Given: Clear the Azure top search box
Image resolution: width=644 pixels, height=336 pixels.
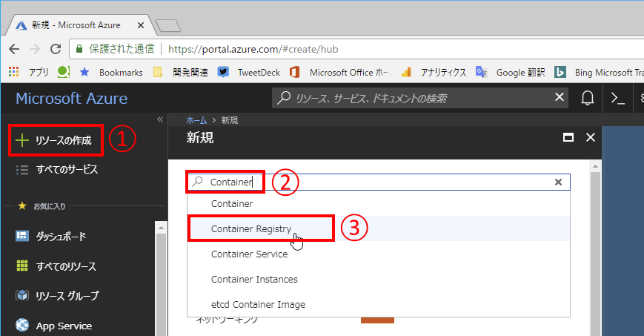Looking at the screenshot, I should click(559, 97).
